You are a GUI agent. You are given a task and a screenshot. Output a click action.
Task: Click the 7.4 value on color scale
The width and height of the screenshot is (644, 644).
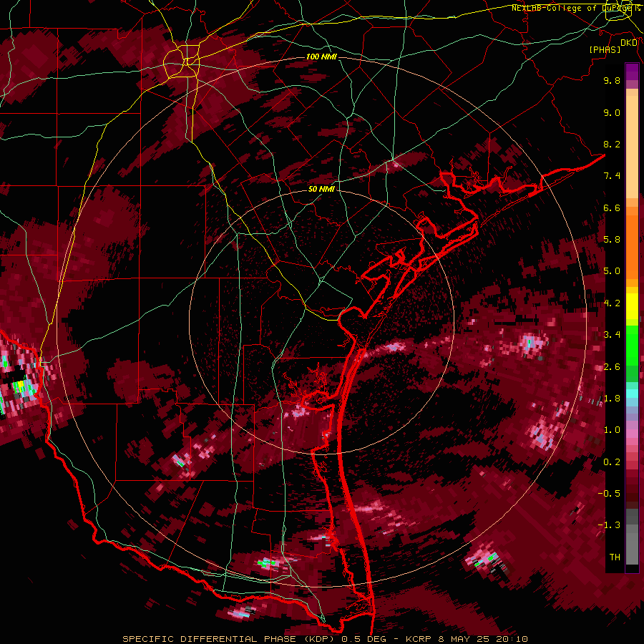pyautogui.click(x=612, y=176)
